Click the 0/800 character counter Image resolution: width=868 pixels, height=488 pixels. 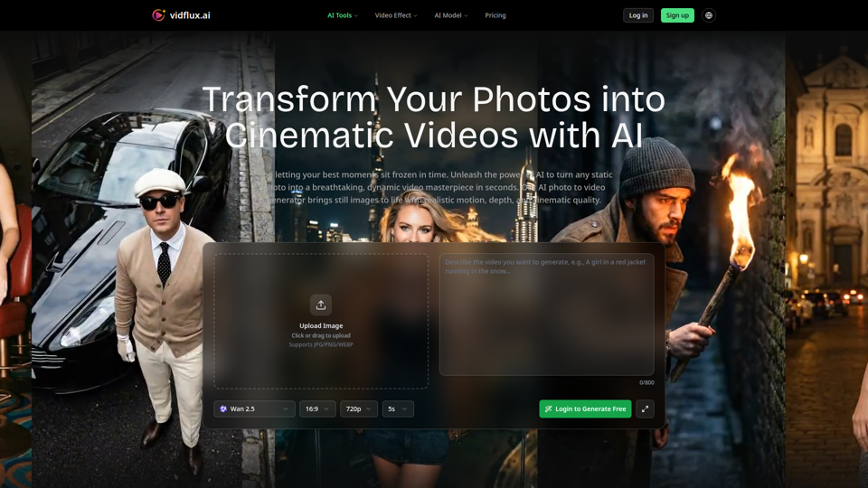pyautogui.click(x=646, y=382)
